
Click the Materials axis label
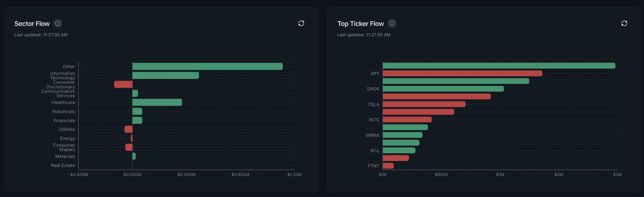click(65, 156)
